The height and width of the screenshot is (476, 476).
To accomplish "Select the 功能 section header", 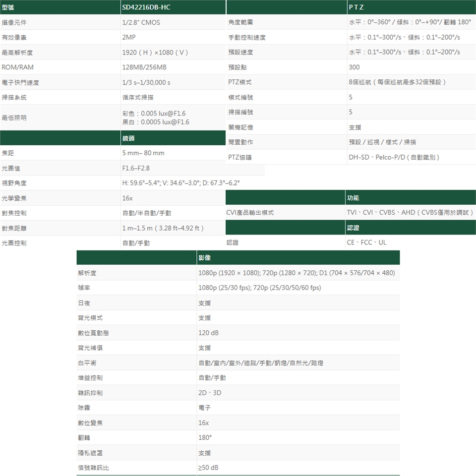I will click(x=354, y=198).
